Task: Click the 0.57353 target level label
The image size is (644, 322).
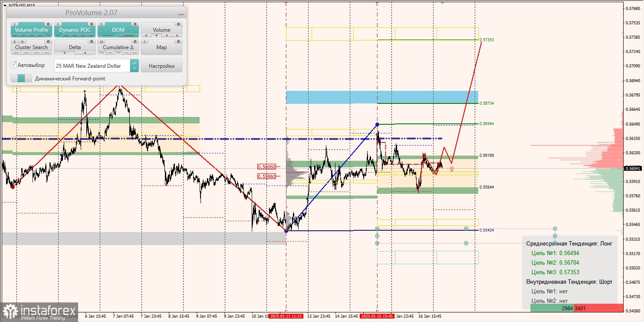Action: [486, 40]
